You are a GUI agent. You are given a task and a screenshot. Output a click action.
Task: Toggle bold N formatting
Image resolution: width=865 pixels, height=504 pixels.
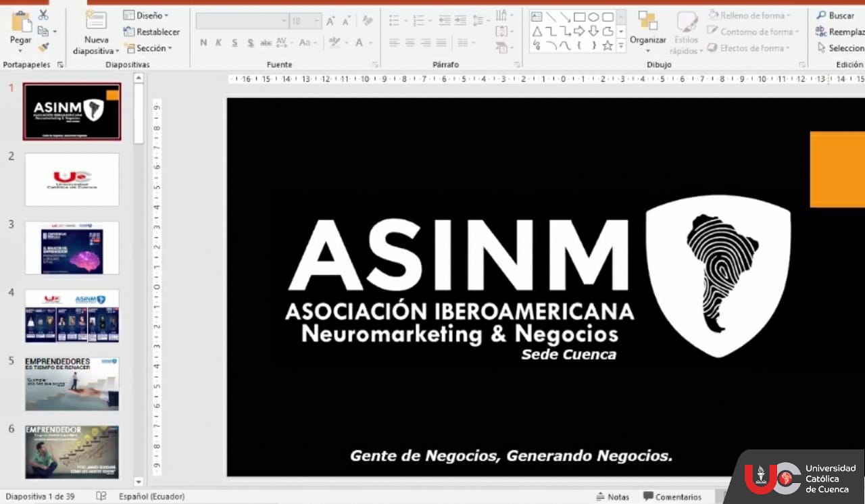[203, 43]
